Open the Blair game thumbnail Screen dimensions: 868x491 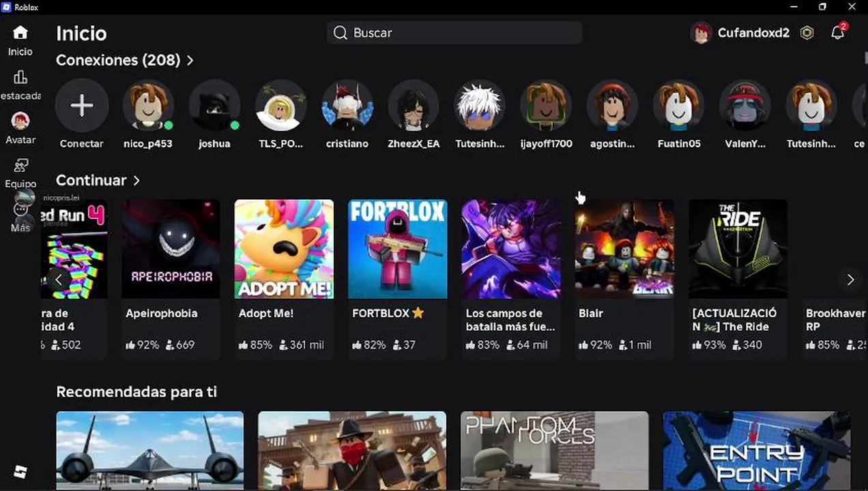coord(624,249)
